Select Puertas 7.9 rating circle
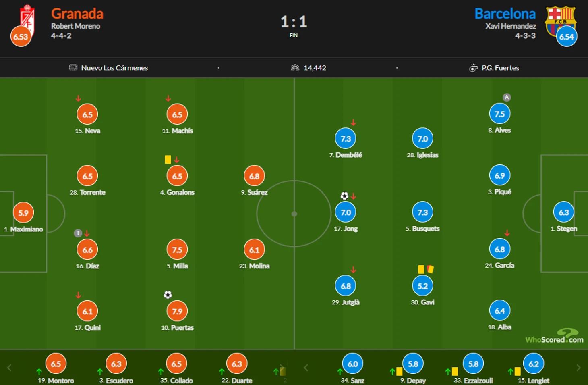 click(x=177, y=311)
